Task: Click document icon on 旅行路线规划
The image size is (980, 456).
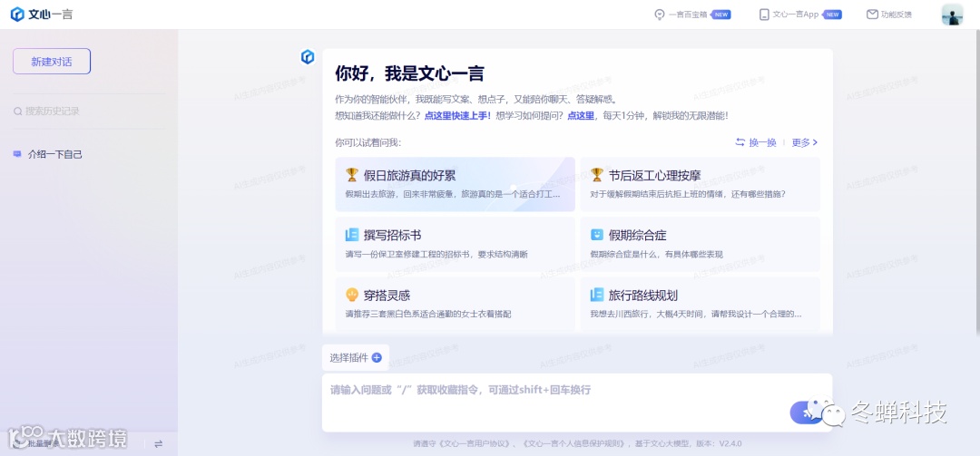Action: (x=597, y=295)
